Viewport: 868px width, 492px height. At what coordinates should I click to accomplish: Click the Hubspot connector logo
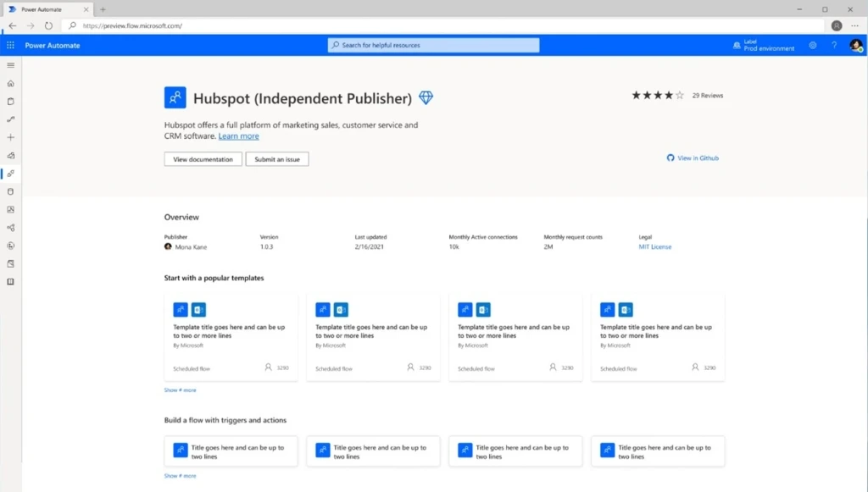point(175,97)
